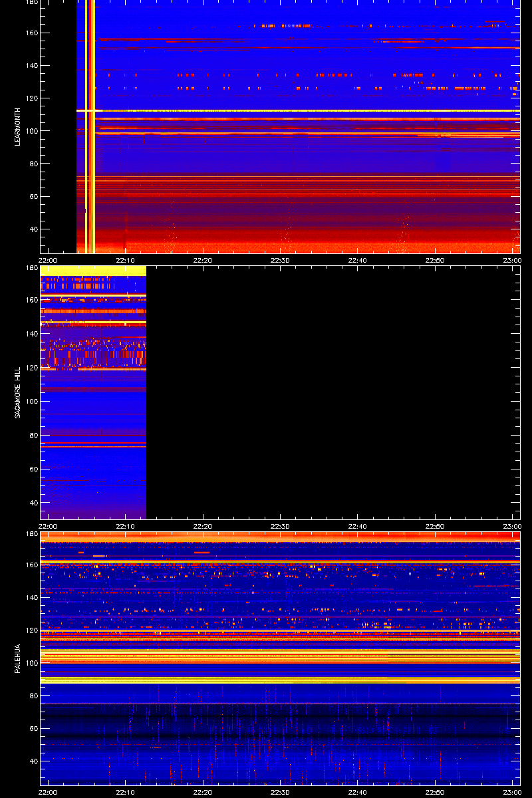Image resolution: width=532 pixels, height=798 pixels.
Task: Select 22:40 time tick under Learmonth plot
Action: click(358, 260)
